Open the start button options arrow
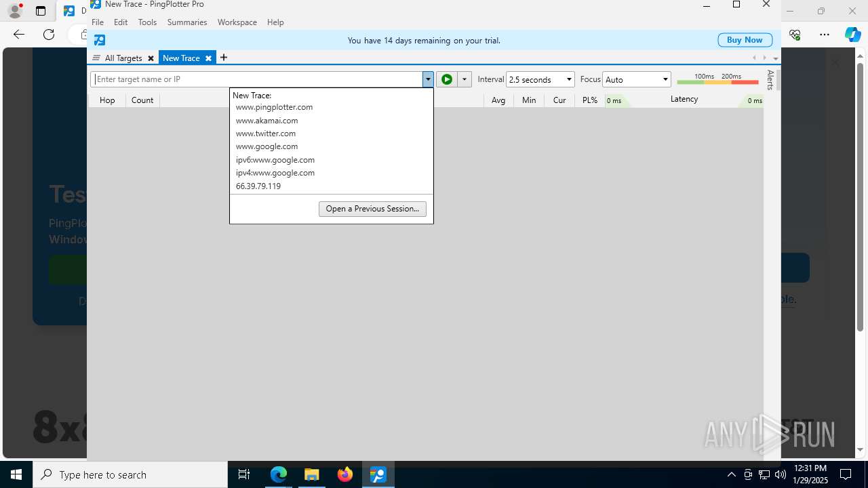 (465, 79)
